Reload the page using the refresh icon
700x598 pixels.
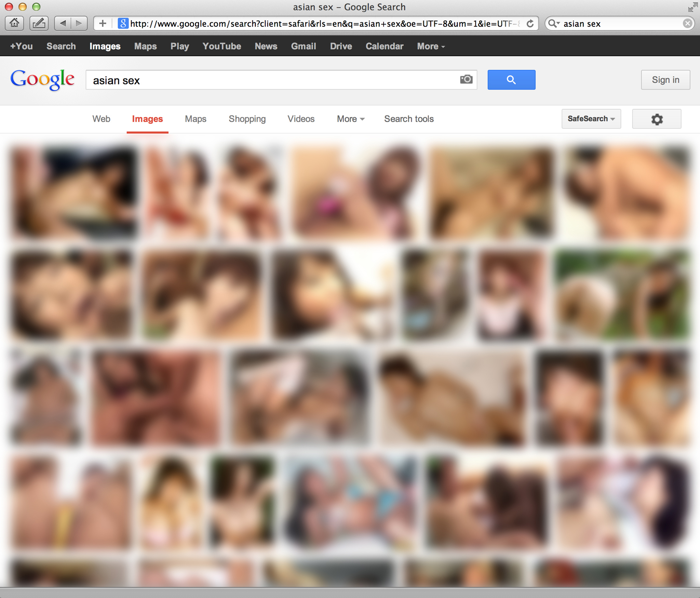tap(530, 24)
